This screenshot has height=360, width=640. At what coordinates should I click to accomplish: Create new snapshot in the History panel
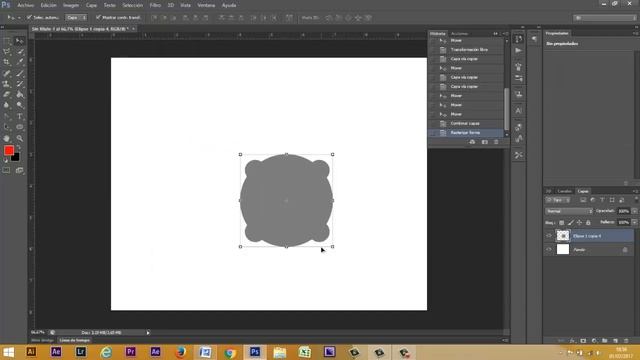[x=484, y=142]
